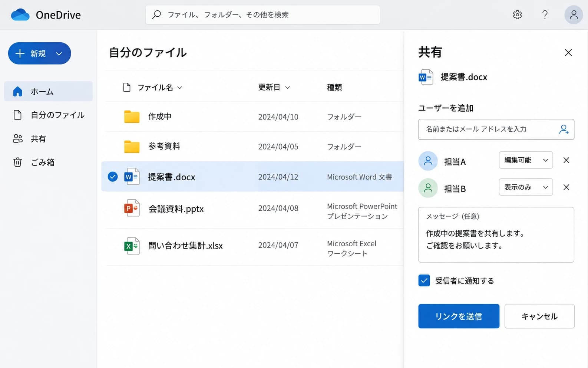This screenshot has height=368, width=588.
Task: Click the リンクを送信 button
Action: click(x=459, y=316)
